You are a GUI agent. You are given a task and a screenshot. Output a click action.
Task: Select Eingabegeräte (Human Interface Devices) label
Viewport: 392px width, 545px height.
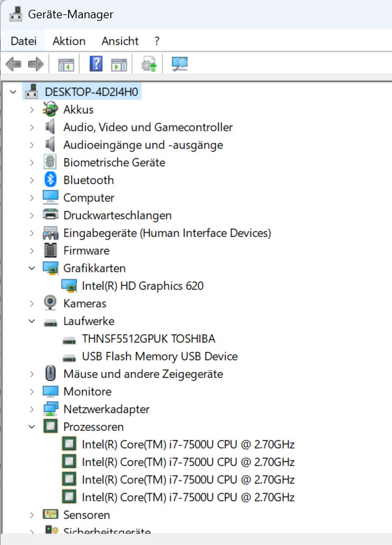167,233
